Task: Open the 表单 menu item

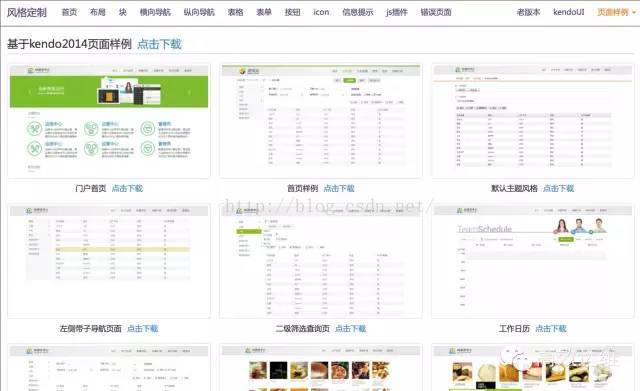Action: [x=264, y=12]
